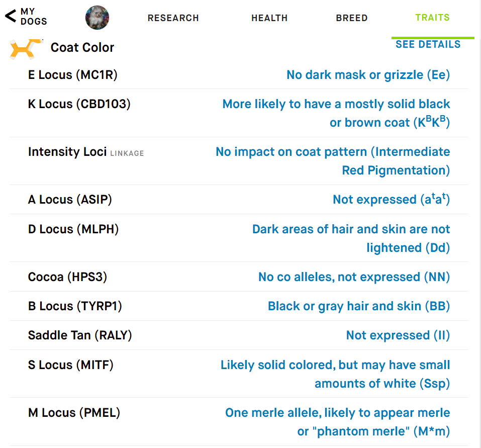View the Cocoa HPS3 NN result

pos(354,277)
